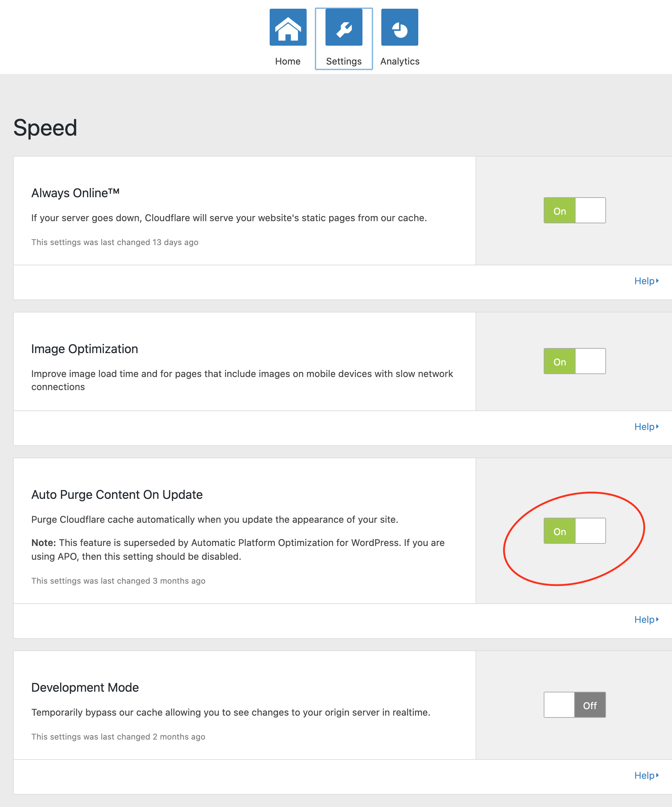Click the Speed section heading
Screen dimensions: 672x807
[45, 128]
